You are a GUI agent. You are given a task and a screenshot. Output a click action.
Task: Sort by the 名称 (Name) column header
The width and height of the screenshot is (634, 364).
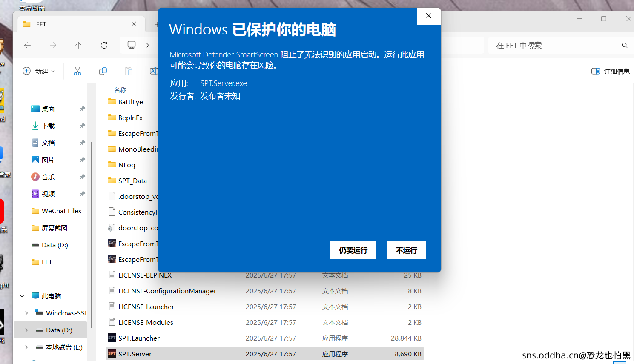coord(120,90)
